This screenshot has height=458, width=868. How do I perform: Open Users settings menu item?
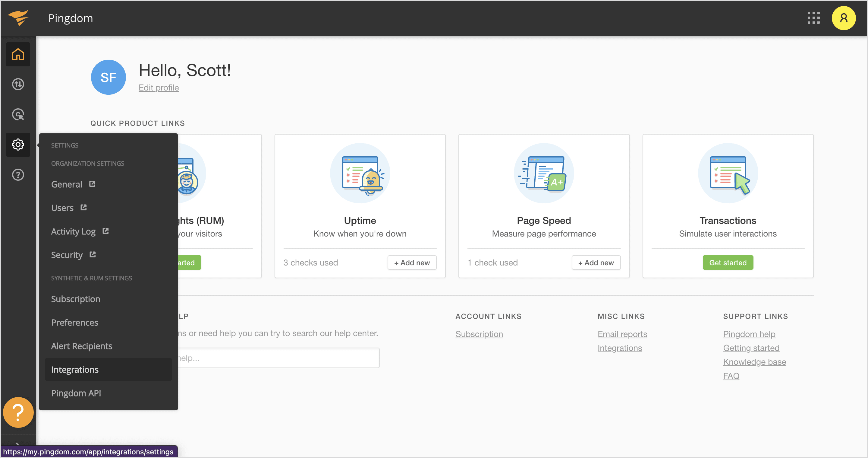tap(62, 208)
